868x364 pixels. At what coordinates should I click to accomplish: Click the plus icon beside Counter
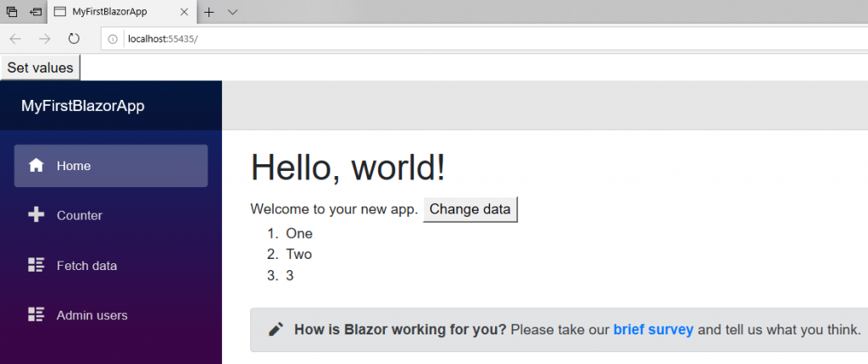(36, 215)
